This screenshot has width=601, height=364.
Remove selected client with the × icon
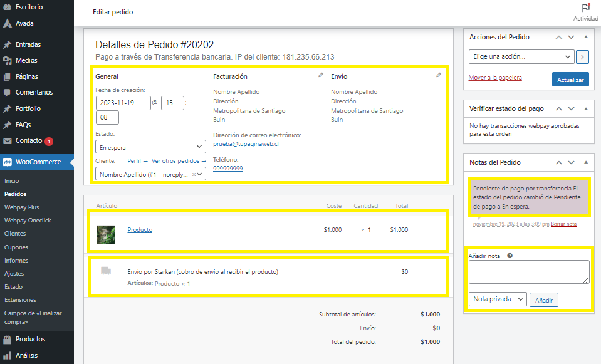pyautogui.click(x=194, y=175)
